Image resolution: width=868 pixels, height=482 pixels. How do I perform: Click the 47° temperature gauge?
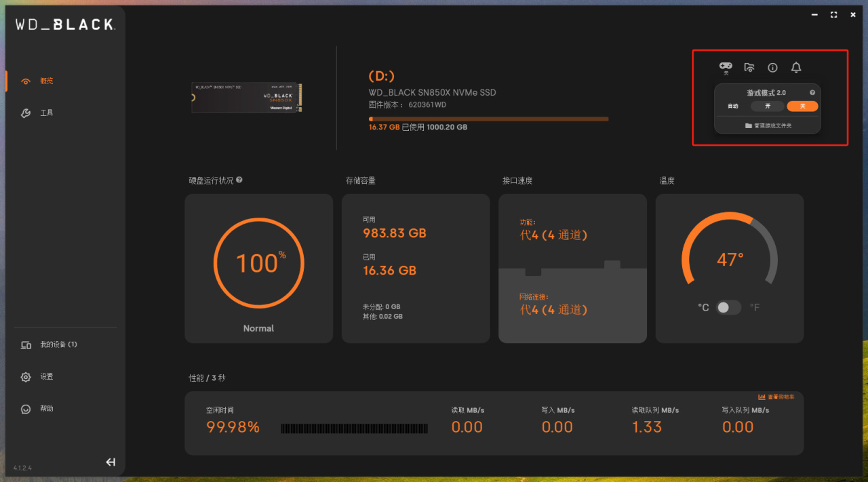[730, 249]
